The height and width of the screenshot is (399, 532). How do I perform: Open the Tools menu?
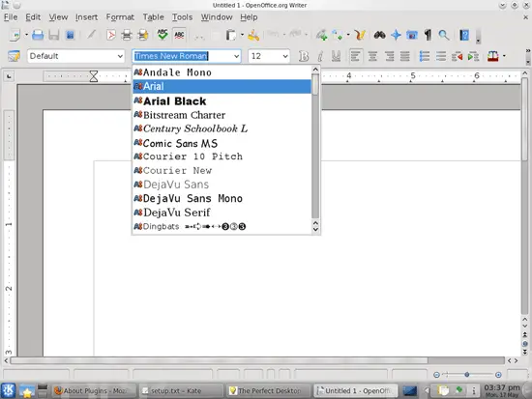coord(182,17)
